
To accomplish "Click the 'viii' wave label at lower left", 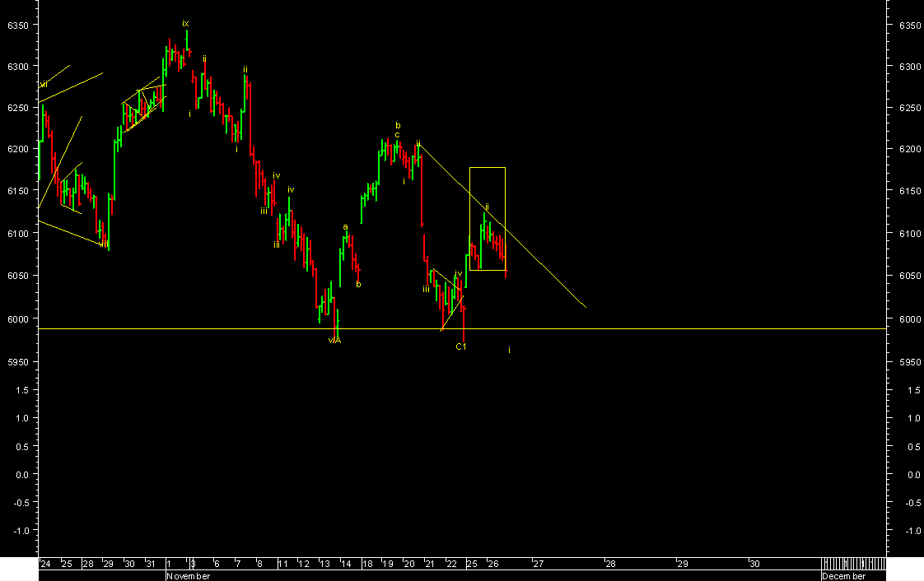I will tap(103, 244).
